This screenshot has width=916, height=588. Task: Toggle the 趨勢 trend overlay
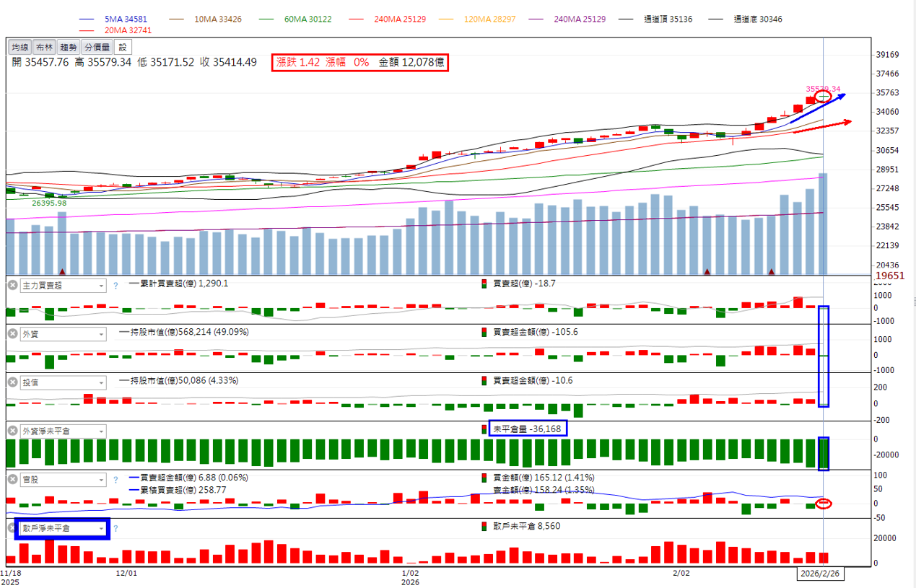pyautogui.click(x=68, y=47)
